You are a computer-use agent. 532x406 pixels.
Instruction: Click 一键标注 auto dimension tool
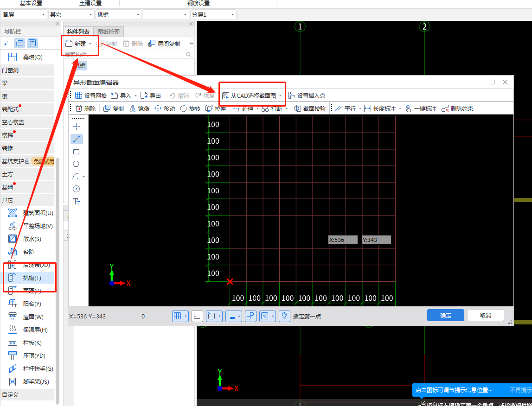tap(421, 108)
